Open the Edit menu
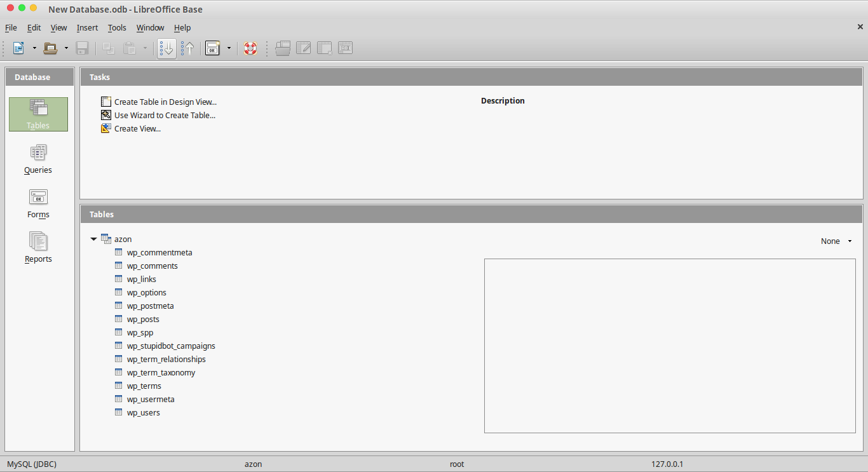Viewport: 868px width, 472px height. (34, 28)
